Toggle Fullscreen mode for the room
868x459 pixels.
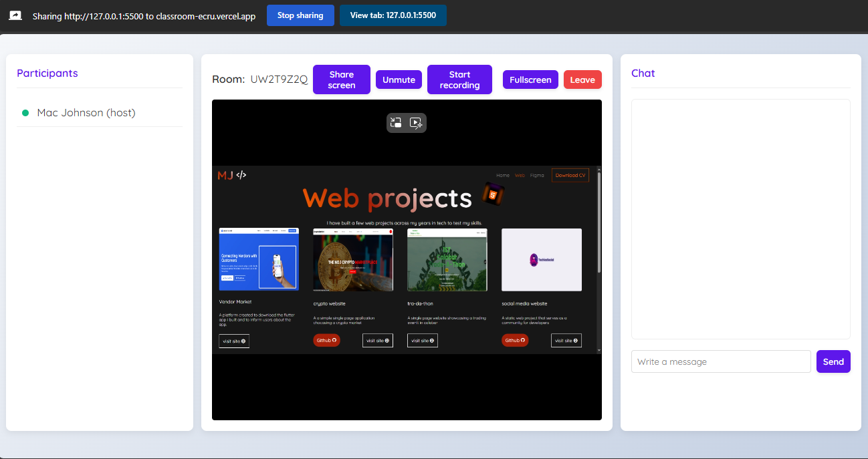[530, 80]
